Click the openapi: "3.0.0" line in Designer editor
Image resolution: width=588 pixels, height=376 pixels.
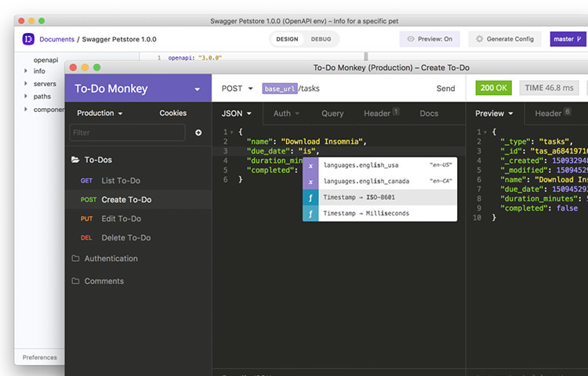pos(195,58)
